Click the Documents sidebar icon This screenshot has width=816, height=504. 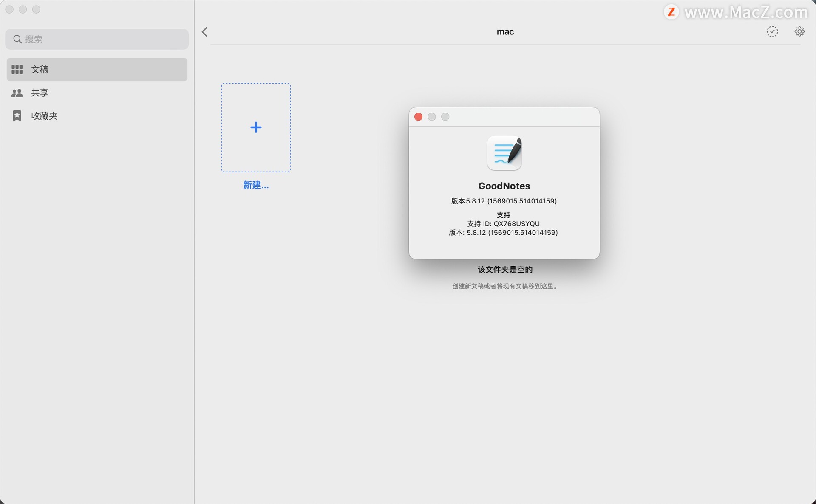pyautogui.click(x=16, y=70)
